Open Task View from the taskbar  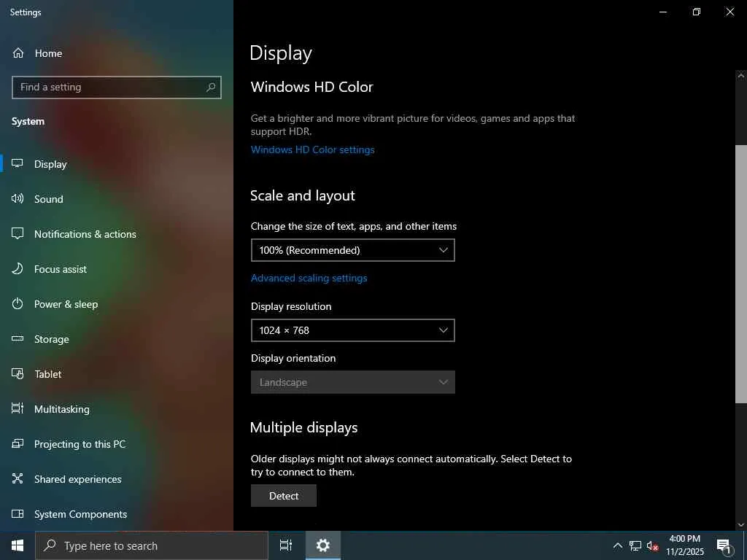286,545
